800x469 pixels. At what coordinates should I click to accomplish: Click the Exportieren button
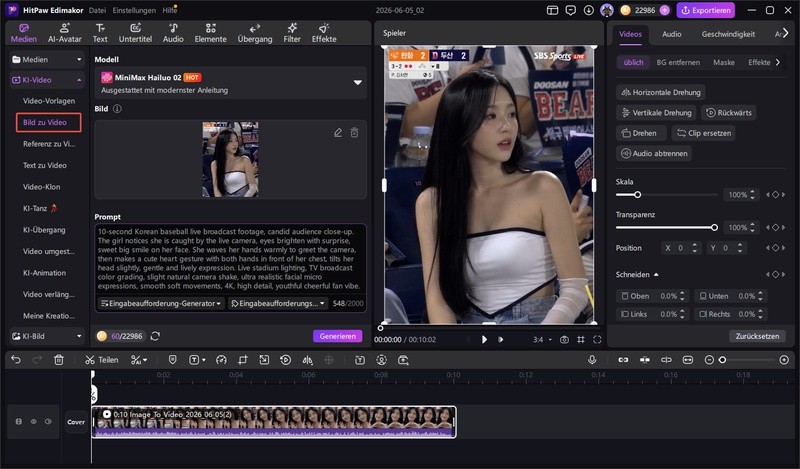tap(706, 10)
